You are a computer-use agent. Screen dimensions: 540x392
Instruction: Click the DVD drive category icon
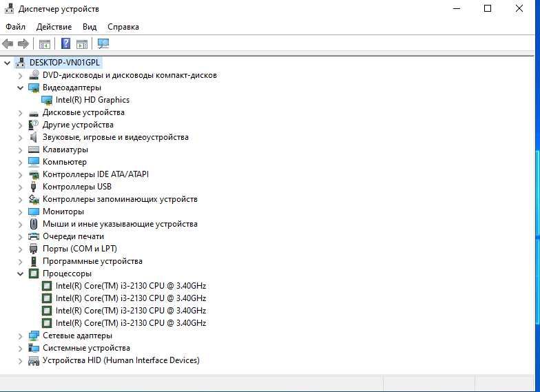pos(34,75)
